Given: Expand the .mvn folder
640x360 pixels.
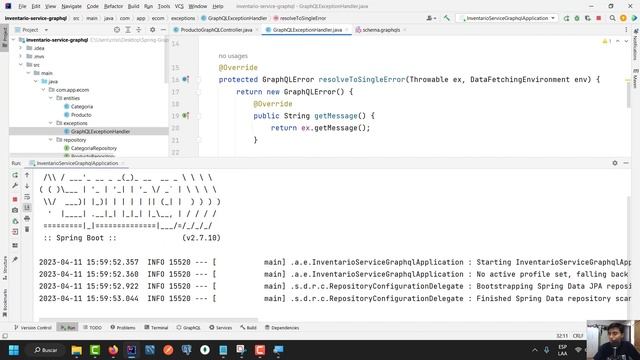Looking at the screenshot, I should click(20, 56).
